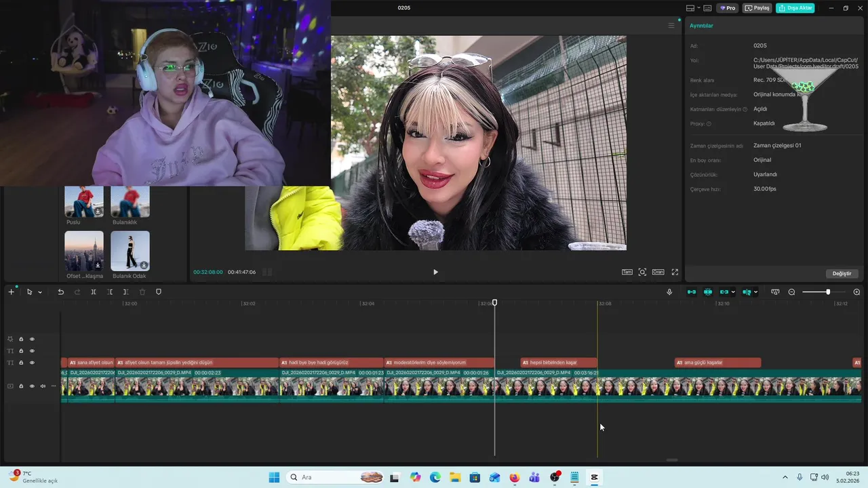868x488 pixels.
Task: Click the Tam full quality button
Action: coord(627,272)
